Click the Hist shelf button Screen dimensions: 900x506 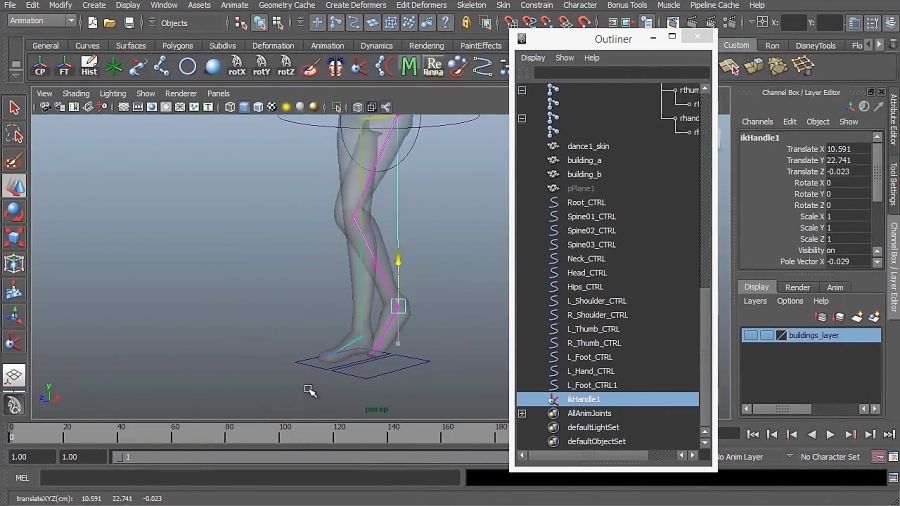coord(89,66)
